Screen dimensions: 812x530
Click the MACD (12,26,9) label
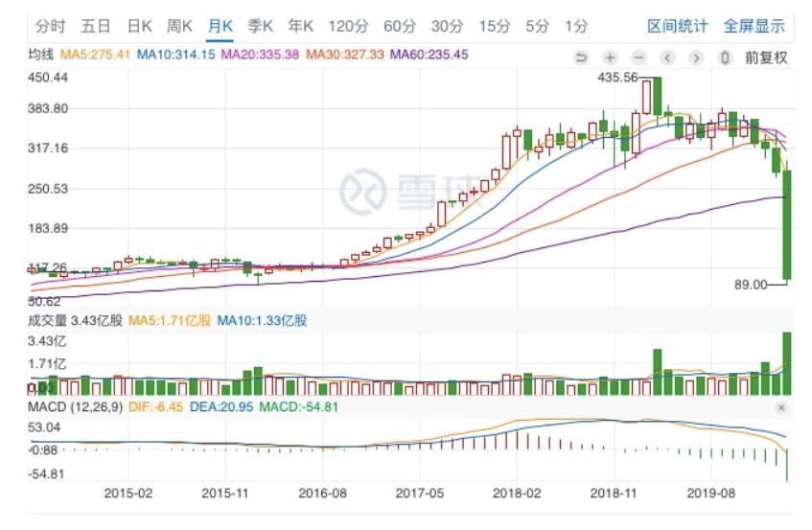tap(75, 406)
